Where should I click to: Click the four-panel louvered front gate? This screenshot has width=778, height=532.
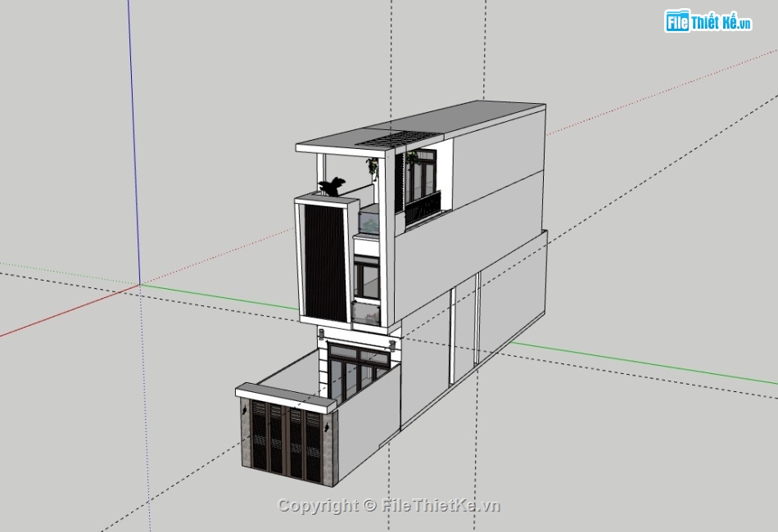tap(287, 441)
